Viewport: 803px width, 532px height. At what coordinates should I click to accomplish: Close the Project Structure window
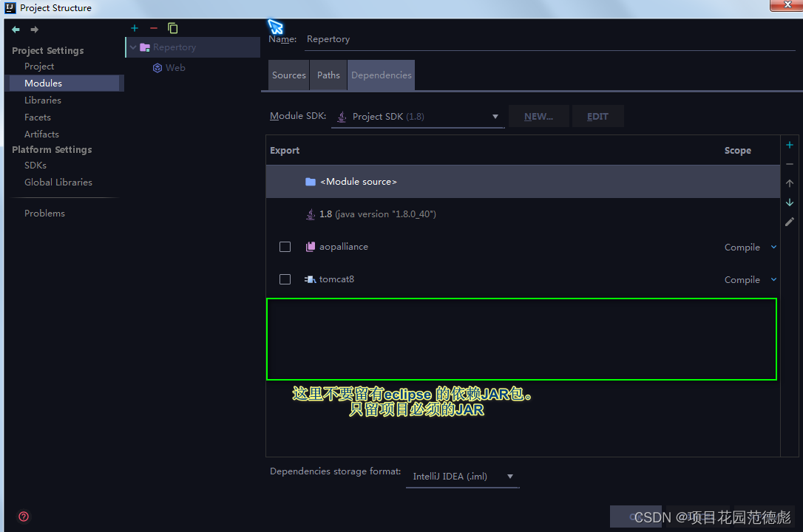coord(787,5)
